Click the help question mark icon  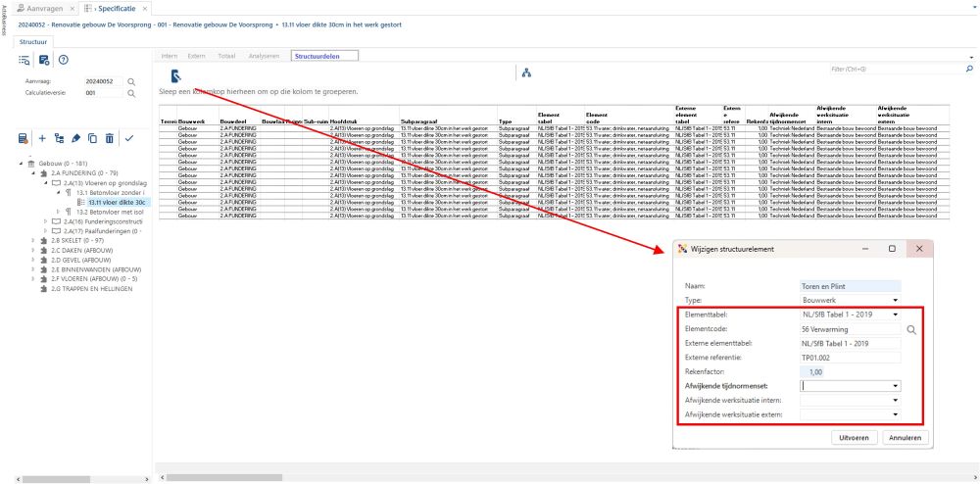click(63, 60)
